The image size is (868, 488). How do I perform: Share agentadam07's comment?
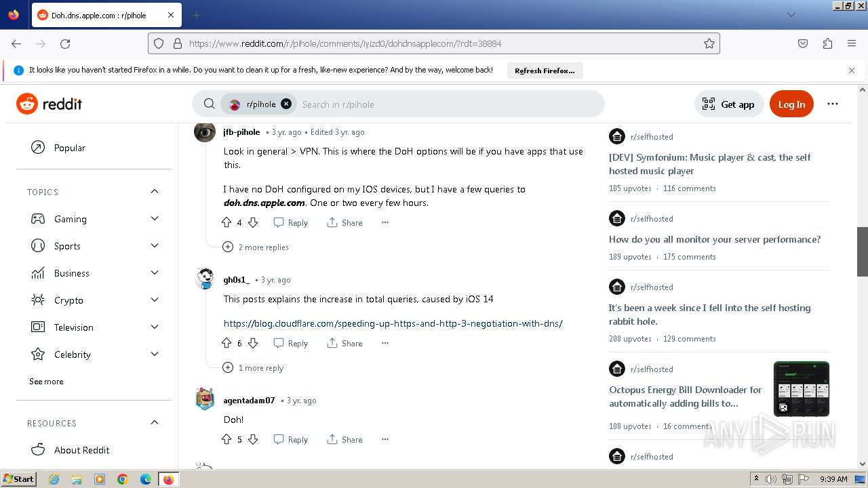tap(344, 439)
